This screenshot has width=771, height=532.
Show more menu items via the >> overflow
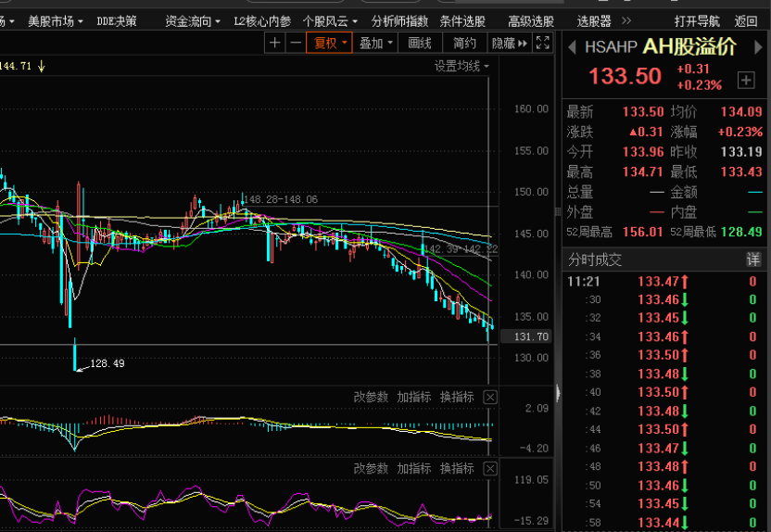[x=626, y=20]
